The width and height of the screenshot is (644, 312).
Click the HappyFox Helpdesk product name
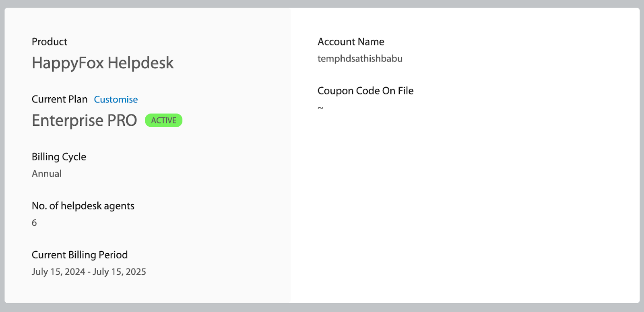103,63
